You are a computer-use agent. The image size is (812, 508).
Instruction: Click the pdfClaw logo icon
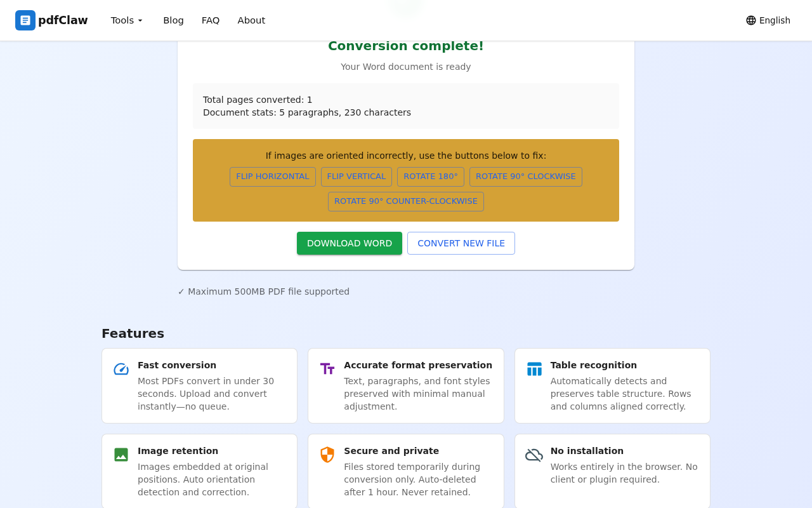point(25,20)
